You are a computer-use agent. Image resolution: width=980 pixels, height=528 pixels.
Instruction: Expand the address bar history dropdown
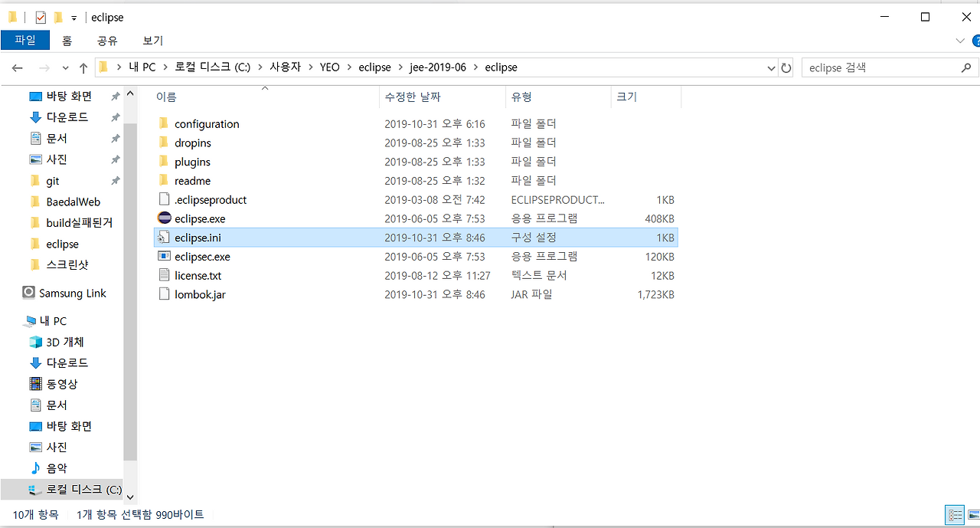[772, 67]
